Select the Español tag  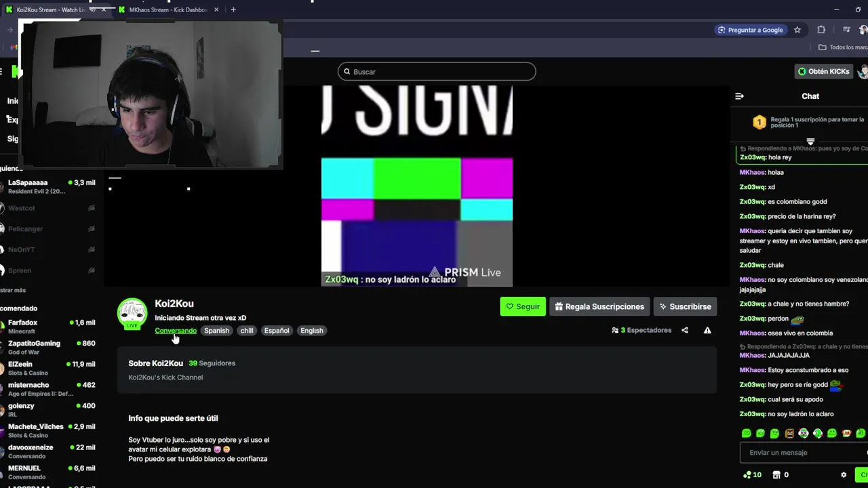coord(277,330)
